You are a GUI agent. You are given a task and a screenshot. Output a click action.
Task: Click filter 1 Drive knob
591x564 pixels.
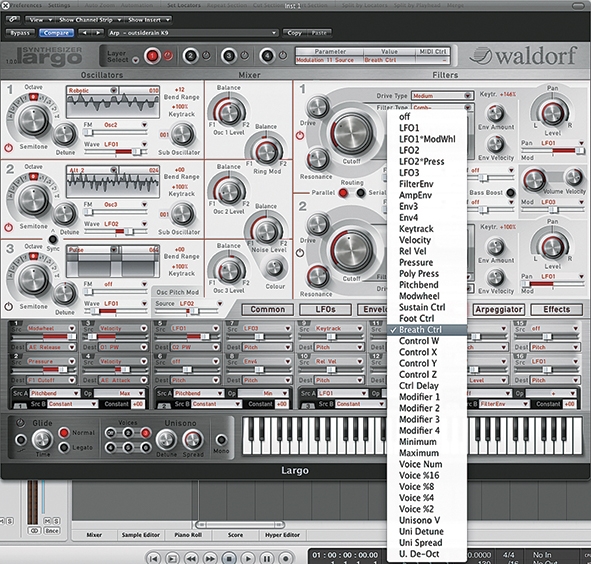click(x=318, y=107)
